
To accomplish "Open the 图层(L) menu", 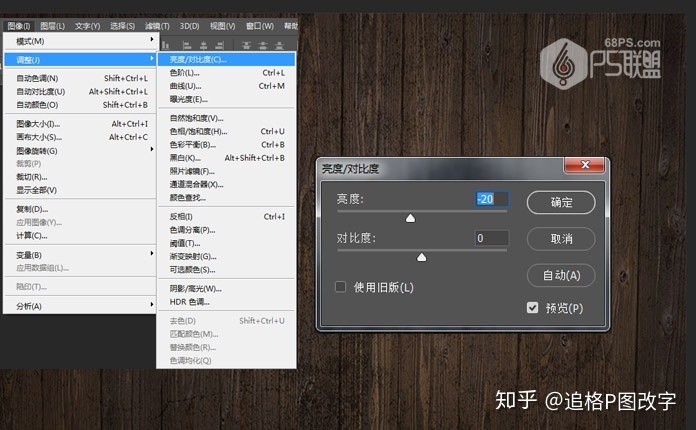I will coord(52,26).
